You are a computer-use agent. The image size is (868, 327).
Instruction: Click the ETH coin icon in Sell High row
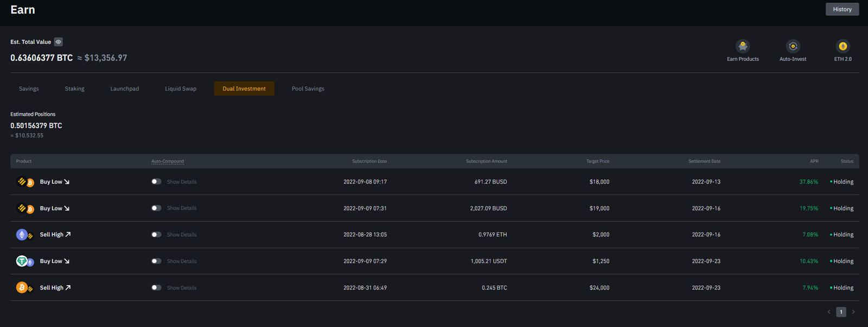(22, 235)
